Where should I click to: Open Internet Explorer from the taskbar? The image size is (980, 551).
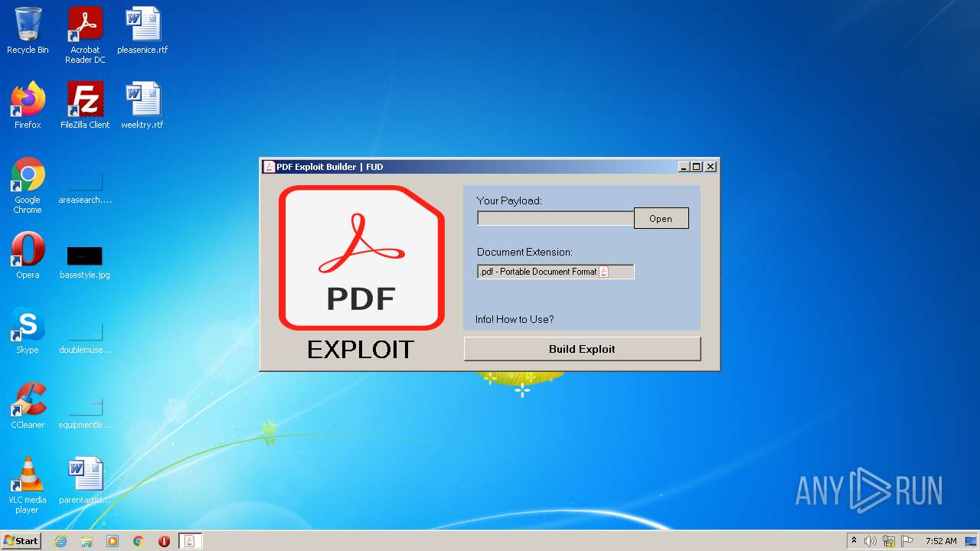tap(60, 541)
